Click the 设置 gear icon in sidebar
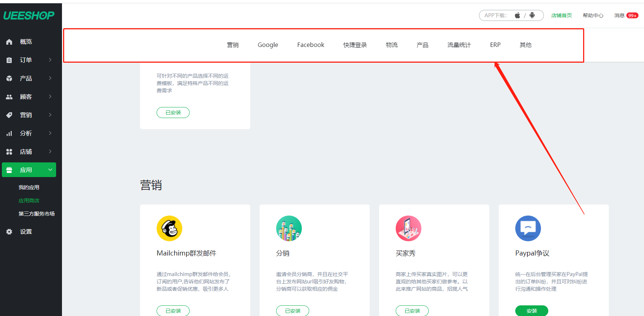 click(x=10, y=232)
